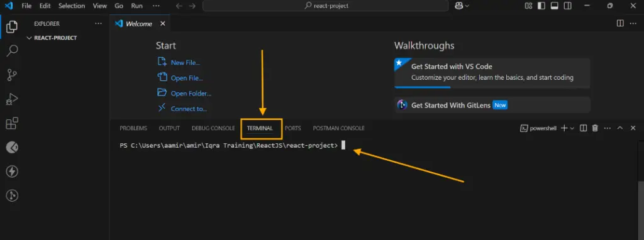
Task: Toggle the bottom panel layout button
Action: pyautogui.click(x=554, y=6)
